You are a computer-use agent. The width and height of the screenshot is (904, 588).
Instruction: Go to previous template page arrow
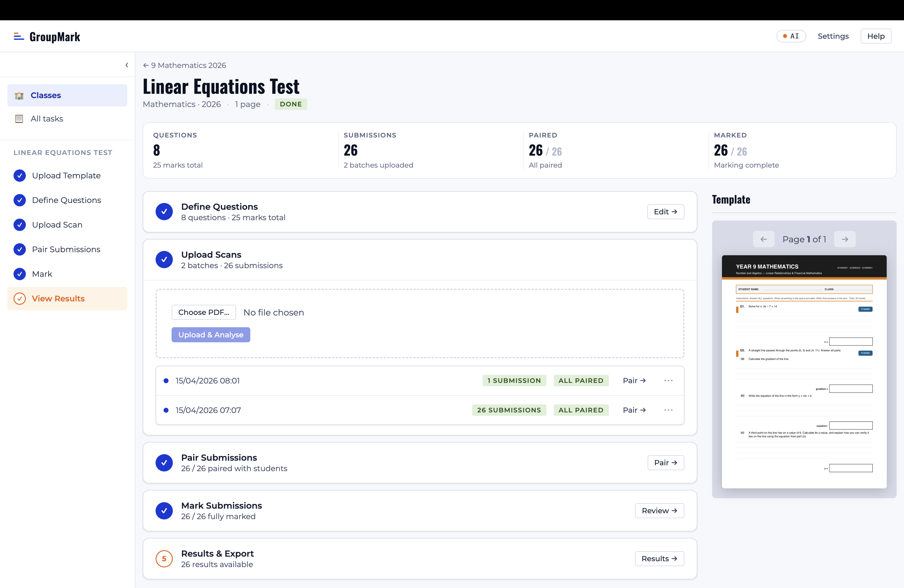click(763, 239)
